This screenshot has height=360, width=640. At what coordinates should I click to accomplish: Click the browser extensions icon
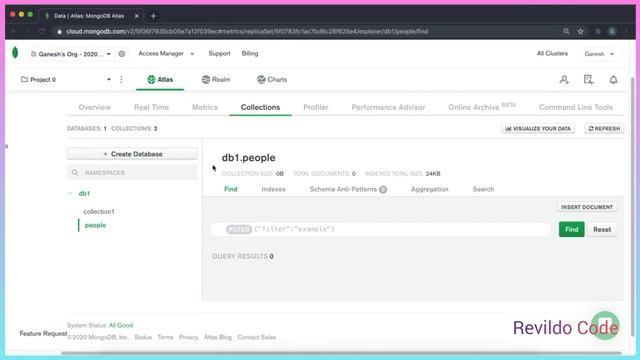point(598,31)
